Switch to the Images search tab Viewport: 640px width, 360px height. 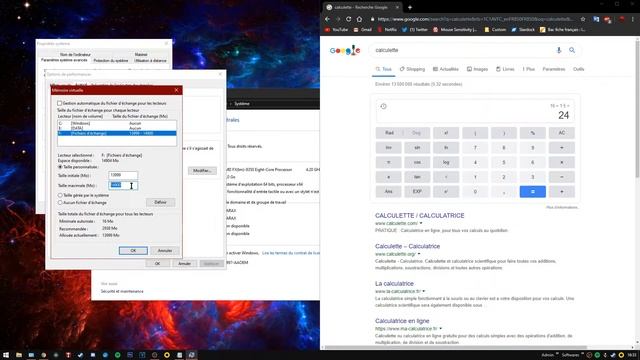pos(478,69)
